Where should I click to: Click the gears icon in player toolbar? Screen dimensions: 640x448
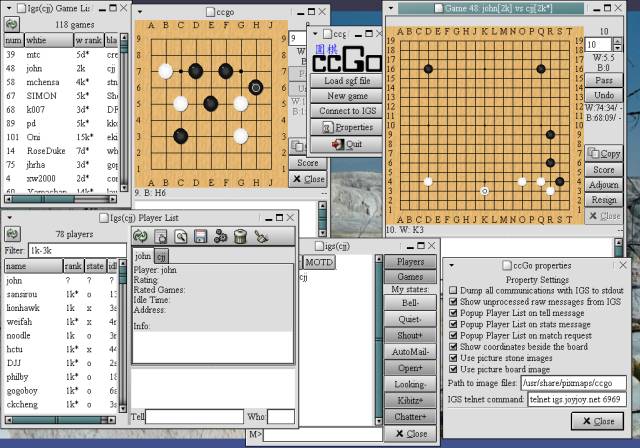(x=220, y=236)
